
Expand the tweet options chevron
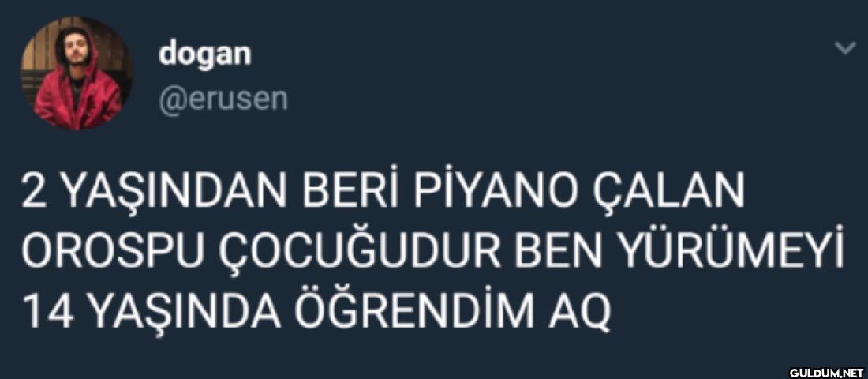point(845,49)
